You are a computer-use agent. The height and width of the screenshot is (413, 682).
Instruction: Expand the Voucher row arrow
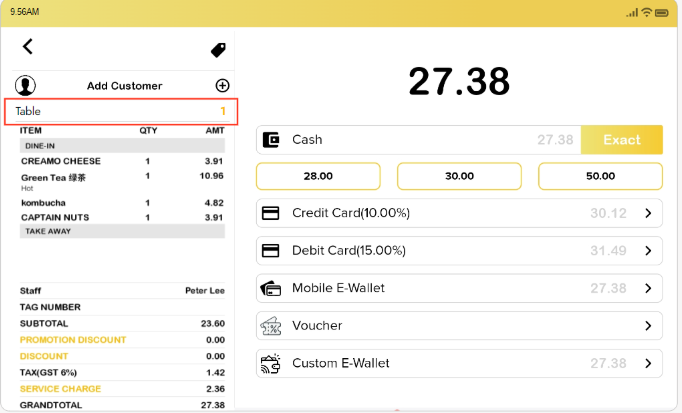(647, 325)
